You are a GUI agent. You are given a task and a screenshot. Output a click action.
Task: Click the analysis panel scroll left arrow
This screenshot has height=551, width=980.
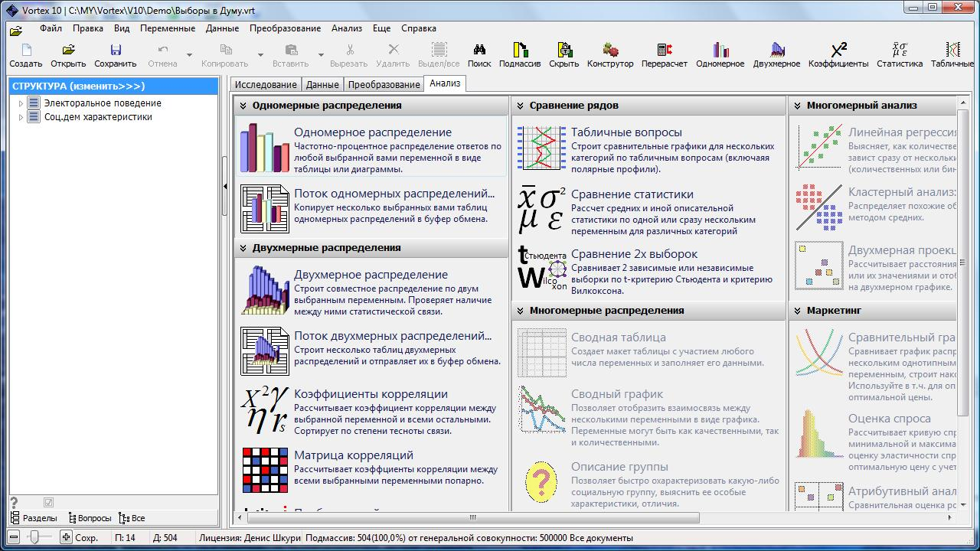[x=240, y=518]
